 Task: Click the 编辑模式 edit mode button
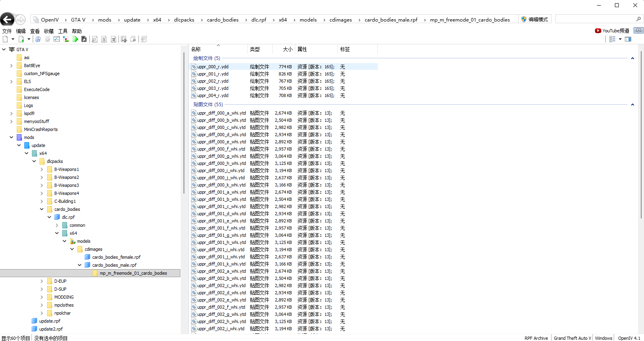click(x=535, y=19)
